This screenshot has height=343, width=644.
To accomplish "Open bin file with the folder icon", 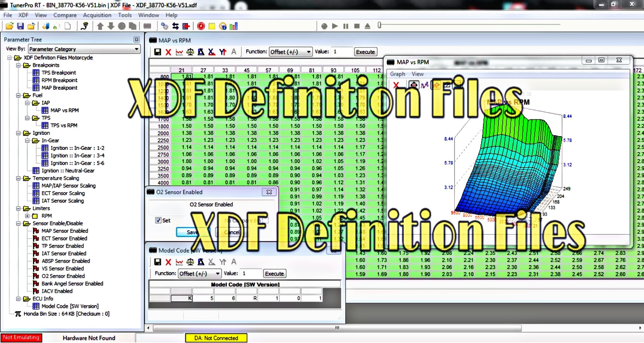I will pos(10,26).
